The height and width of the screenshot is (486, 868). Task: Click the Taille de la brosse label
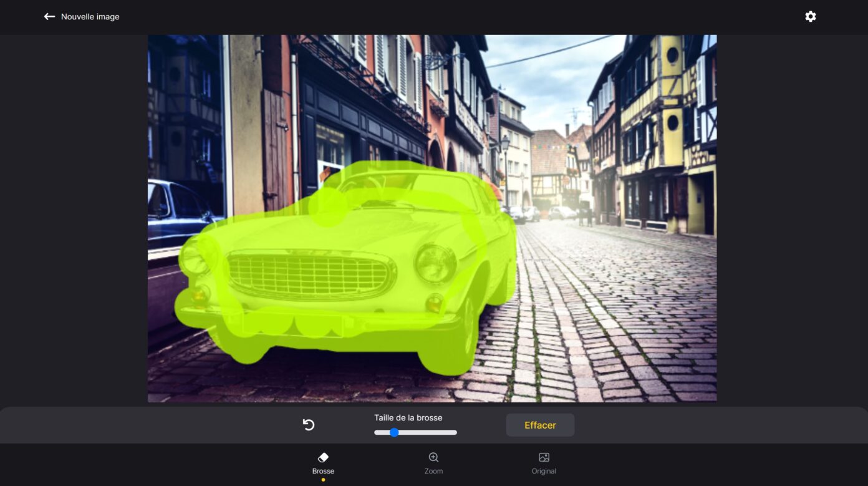click(407, 417)
